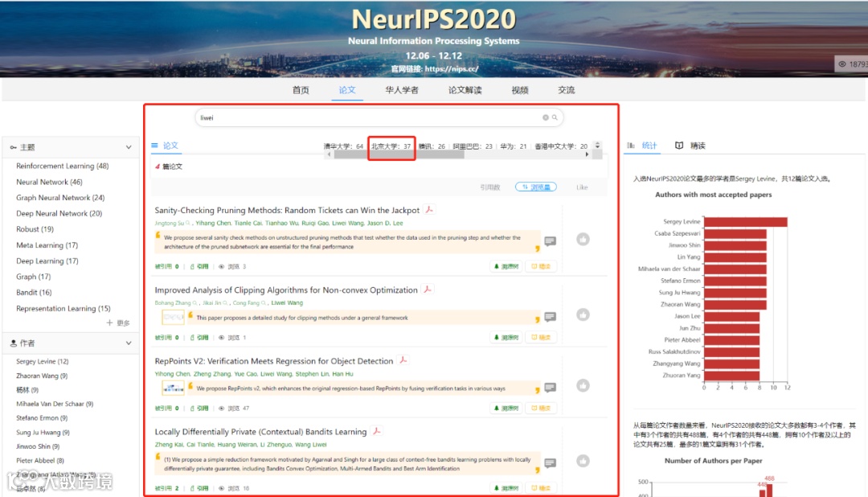Filter by author Zhaoran Wang (9)
The height and width of the screenshot is (497, 868).
tap(42, 376)
